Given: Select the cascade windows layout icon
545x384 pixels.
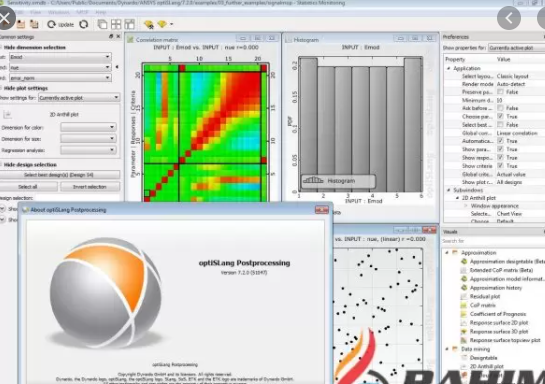Looking at the screenshot, I should (102, 24).
